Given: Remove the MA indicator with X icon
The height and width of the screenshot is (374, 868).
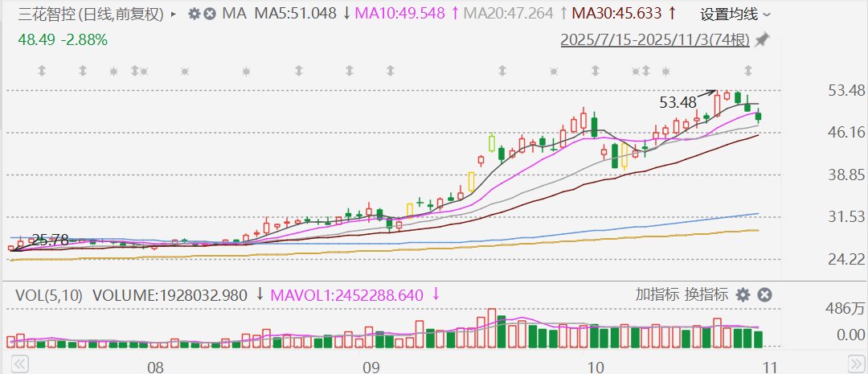Looking at the screenshot, I should pyautogui.click(x=210, y=14).
